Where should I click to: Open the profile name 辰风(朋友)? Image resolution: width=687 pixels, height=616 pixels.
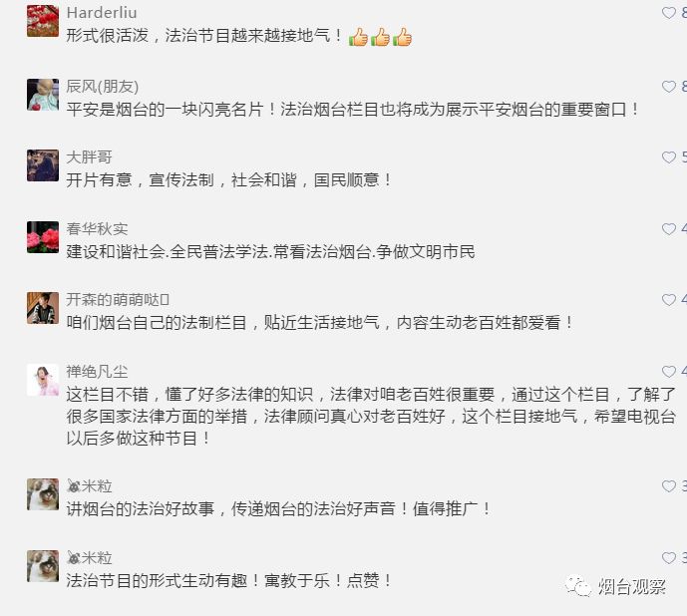103,87
